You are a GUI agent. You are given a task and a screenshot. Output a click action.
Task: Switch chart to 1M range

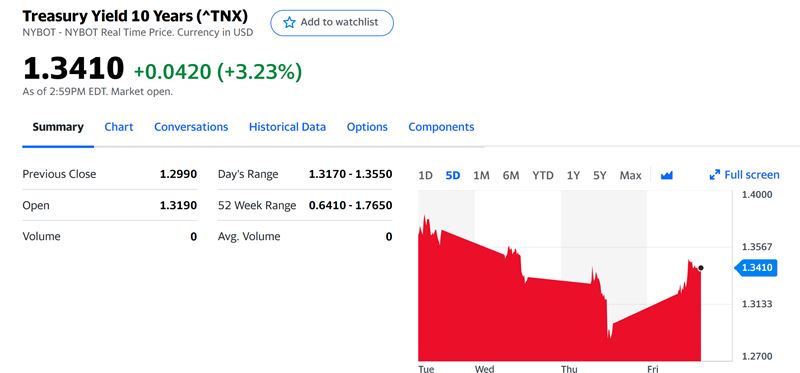(481, 176)
